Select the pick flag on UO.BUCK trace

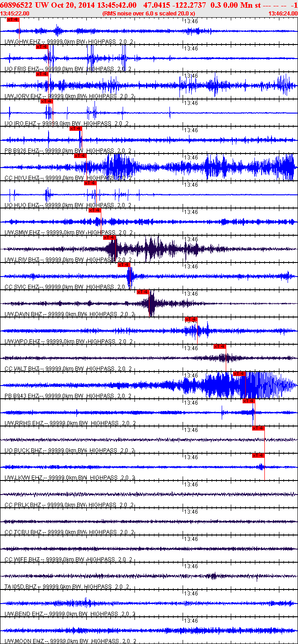click(x=258, y=428)
